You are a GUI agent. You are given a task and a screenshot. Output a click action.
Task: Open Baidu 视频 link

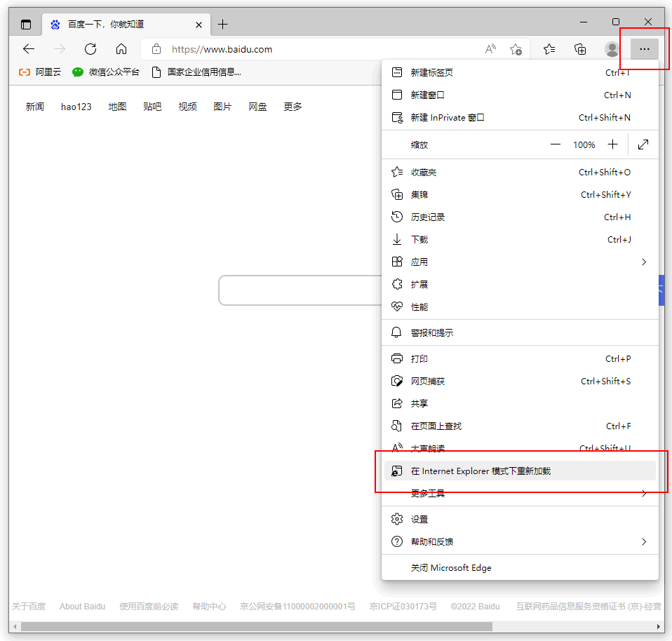(188, 107)
